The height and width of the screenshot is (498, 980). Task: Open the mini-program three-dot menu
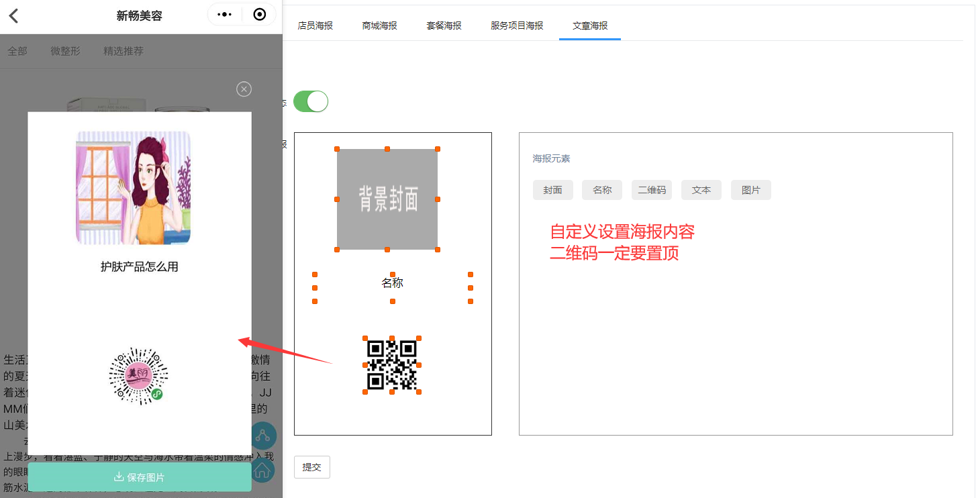coord(225,15)
